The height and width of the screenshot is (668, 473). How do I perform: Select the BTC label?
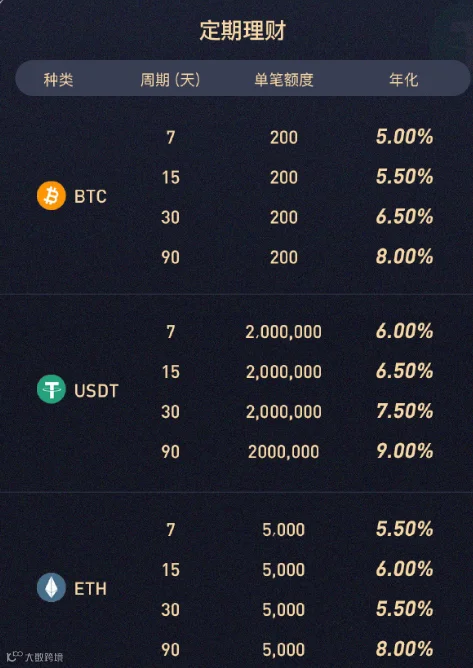(x=90, y=196)
